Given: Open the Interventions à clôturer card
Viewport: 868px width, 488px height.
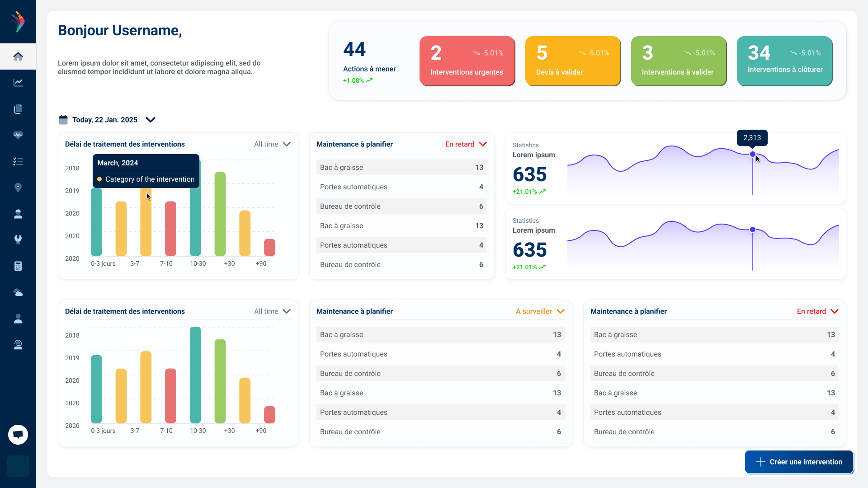Looking at the screenshot, I should tap(784, 61).
